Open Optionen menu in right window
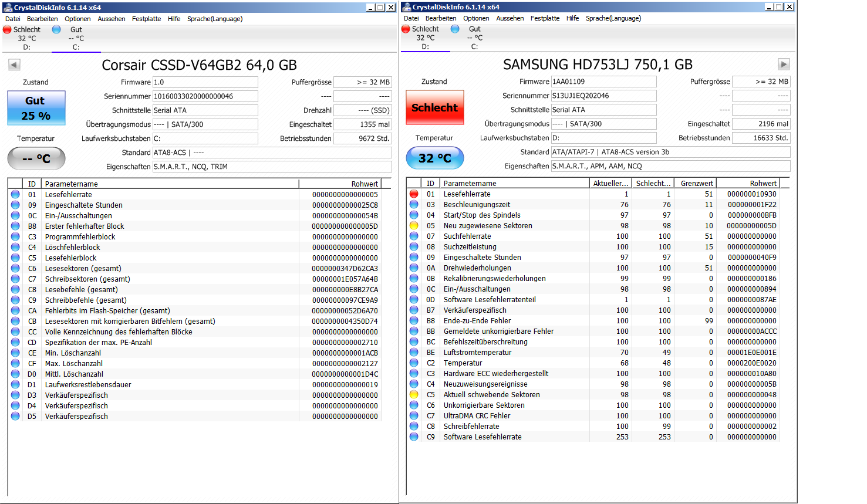Image resolution: width=867 pixels, height=504 pixels. [476, 18]
